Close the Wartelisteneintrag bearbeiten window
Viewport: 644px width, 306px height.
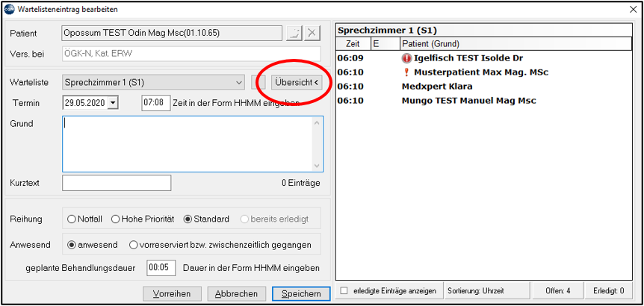pyautogui.click(x=634, y=10)
